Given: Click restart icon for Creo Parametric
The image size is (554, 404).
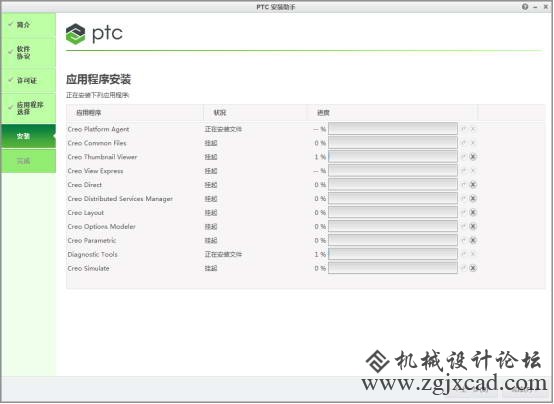Looking at the screenshot, I should [464, 240].
